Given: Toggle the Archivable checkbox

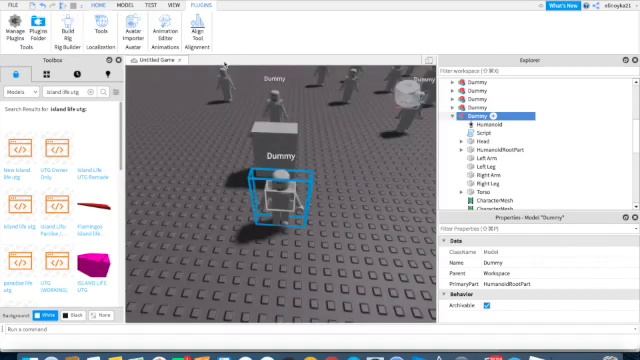Looking at the screenshot, I should tap(487, 305).
